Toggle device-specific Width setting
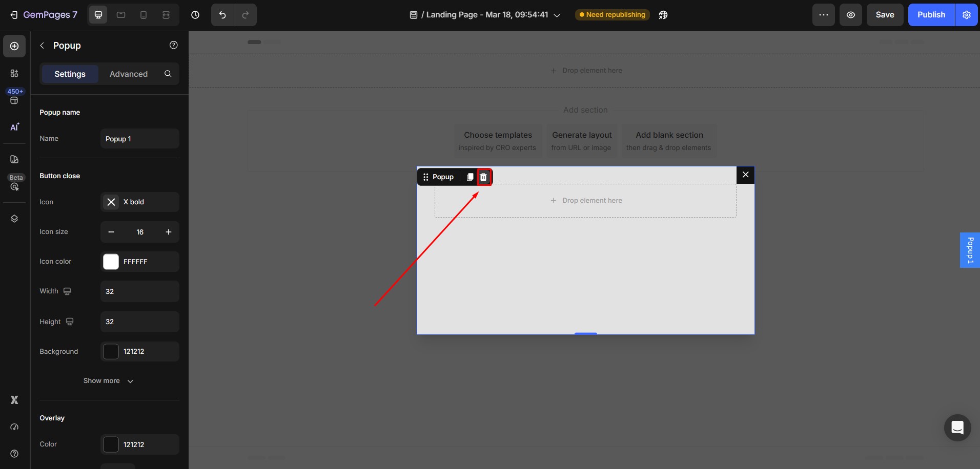Screen dimensions: 980x469 pos(68,291)
